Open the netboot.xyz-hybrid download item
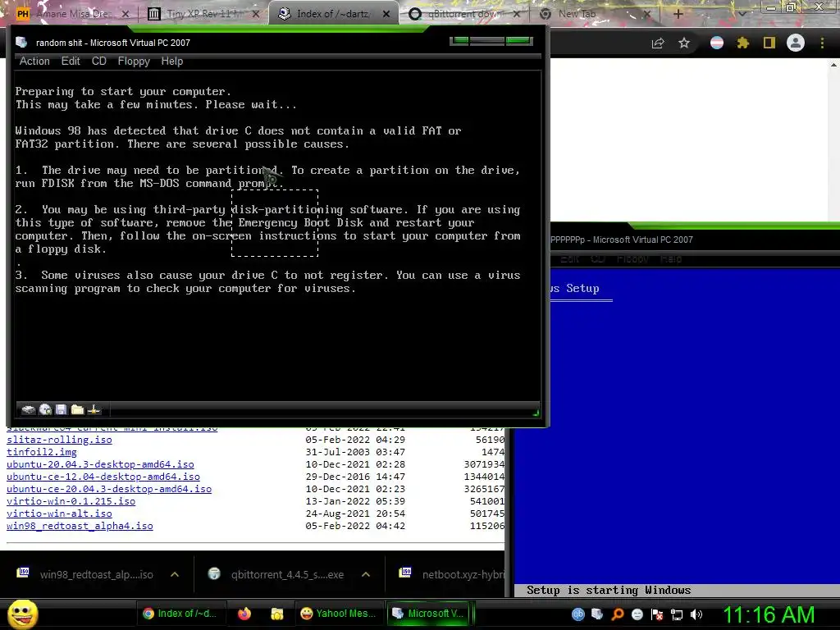Viewport: 840px width, 630px height. (450, 574)
